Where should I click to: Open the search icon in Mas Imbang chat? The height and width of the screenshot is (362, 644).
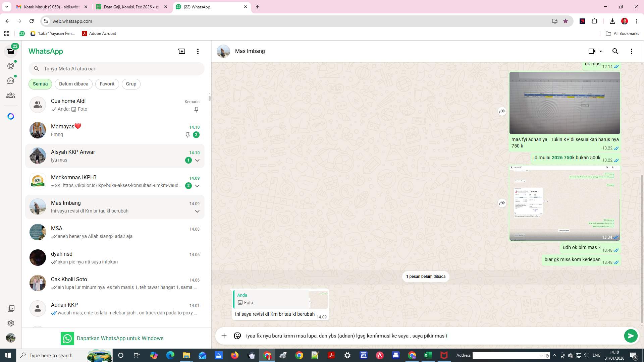615,51
